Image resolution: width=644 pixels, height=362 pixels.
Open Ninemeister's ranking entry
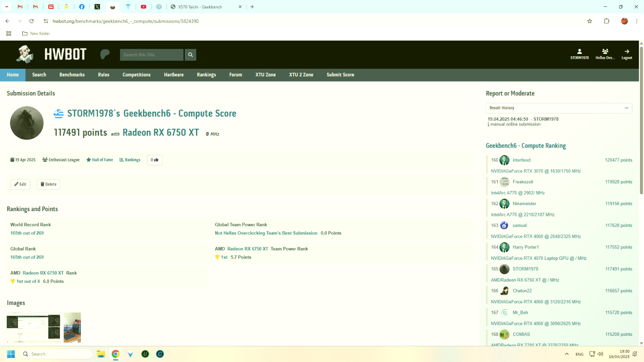(524, 204)
